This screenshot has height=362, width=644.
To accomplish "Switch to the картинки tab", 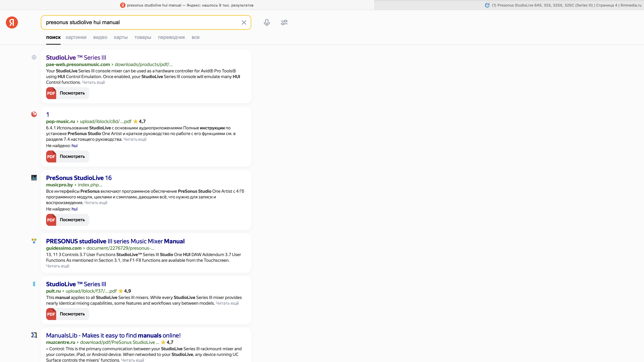I will coord(76,37).
